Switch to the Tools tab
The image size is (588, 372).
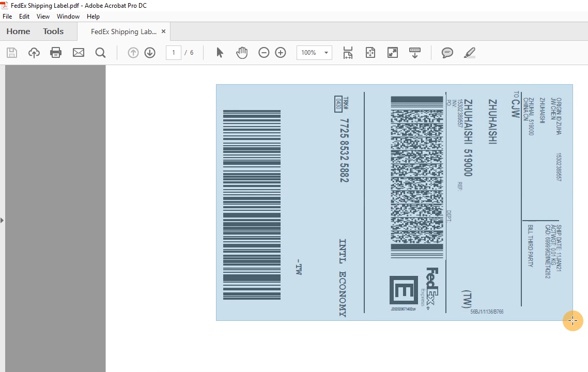53,32
